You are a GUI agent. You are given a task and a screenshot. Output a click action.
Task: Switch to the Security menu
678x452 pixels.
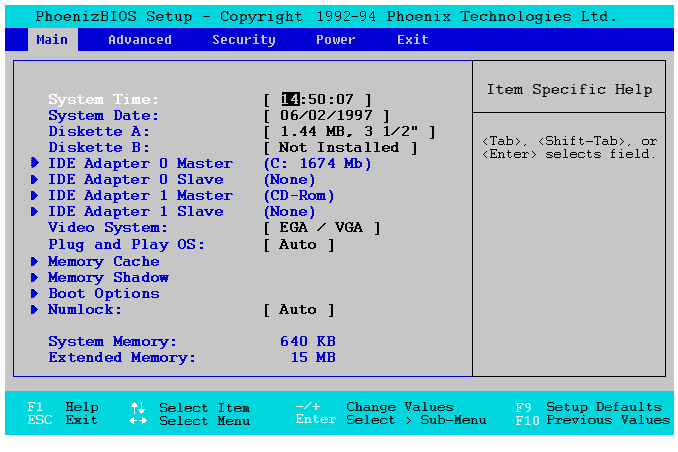click(x=243, y=40)
